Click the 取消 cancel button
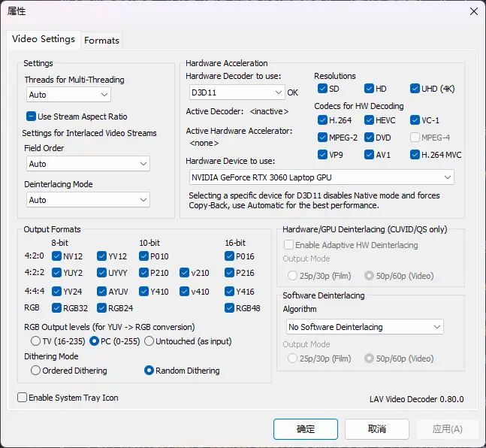The width and height of the screenshot is (486, 448). pos(376,429)
